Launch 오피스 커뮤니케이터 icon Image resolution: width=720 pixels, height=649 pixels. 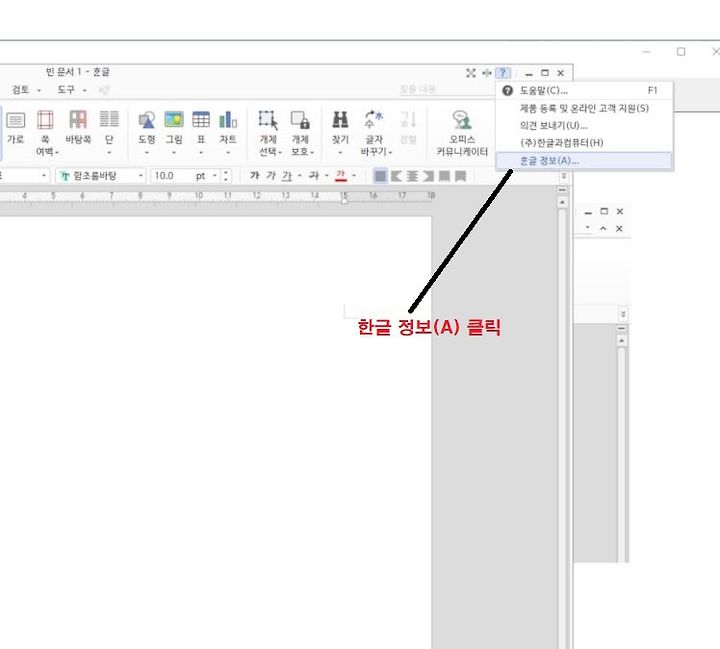pos(462,120)
